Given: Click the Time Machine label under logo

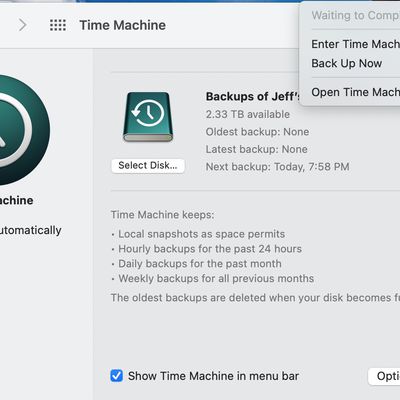Looking at the screenshot, I should pos(17,200).
